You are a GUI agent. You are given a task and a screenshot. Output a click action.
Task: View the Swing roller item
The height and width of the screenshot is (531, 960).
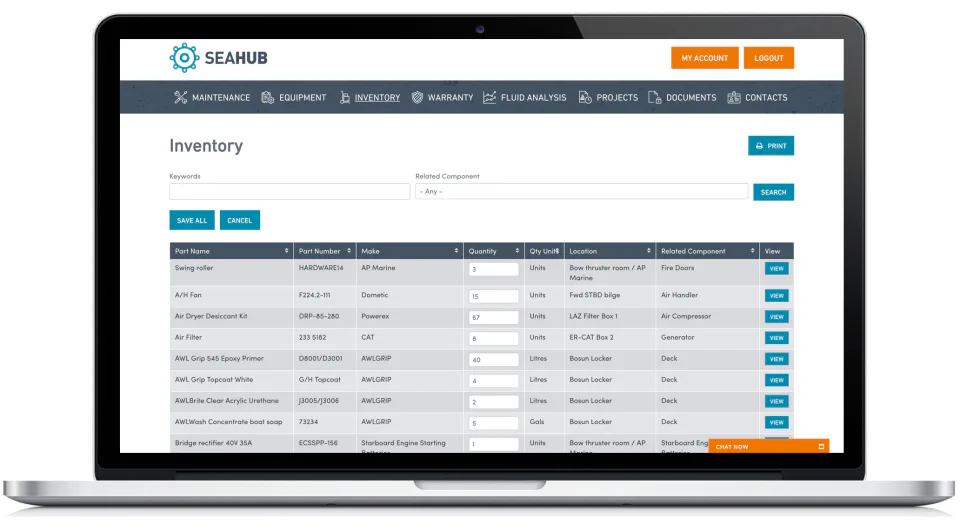pos(776,269)
